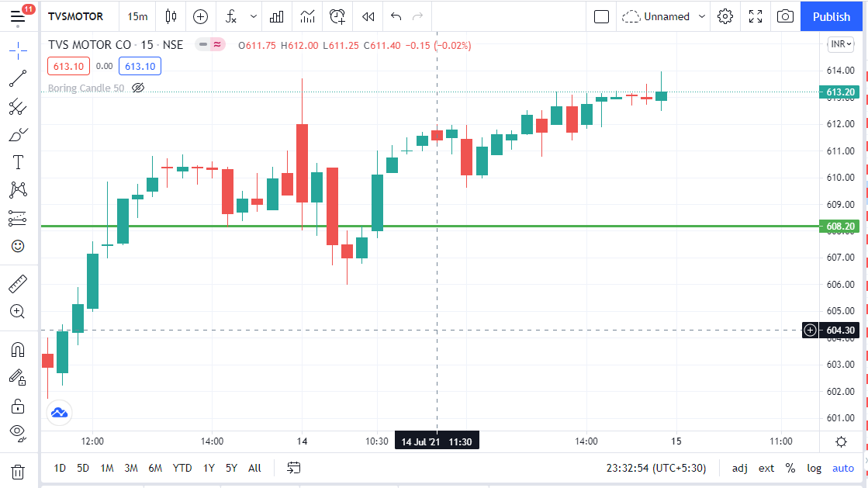
Task: Expand the Unnamed layout dropdown
Action: tap(701, 16)
